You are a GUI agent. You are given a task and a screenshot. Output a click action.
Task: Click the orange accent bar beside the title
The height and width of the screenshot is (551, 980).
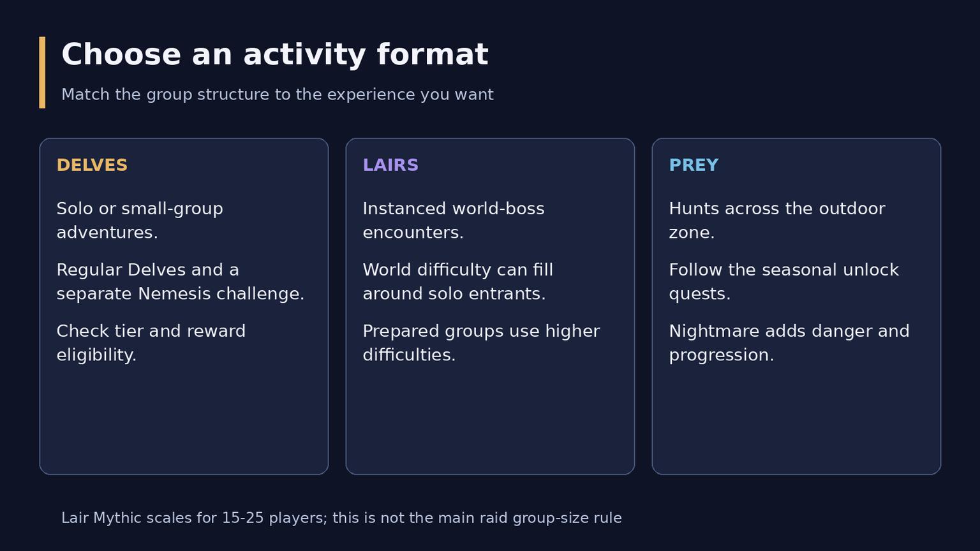42,72
